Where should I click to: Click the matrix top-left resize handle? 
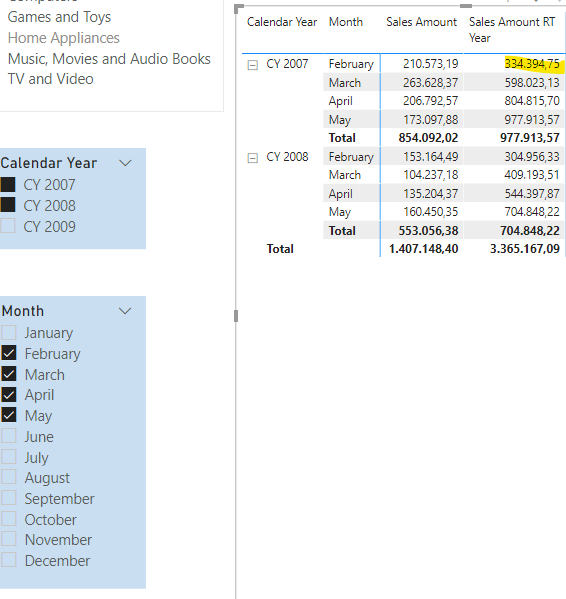(x=238, y=8)
